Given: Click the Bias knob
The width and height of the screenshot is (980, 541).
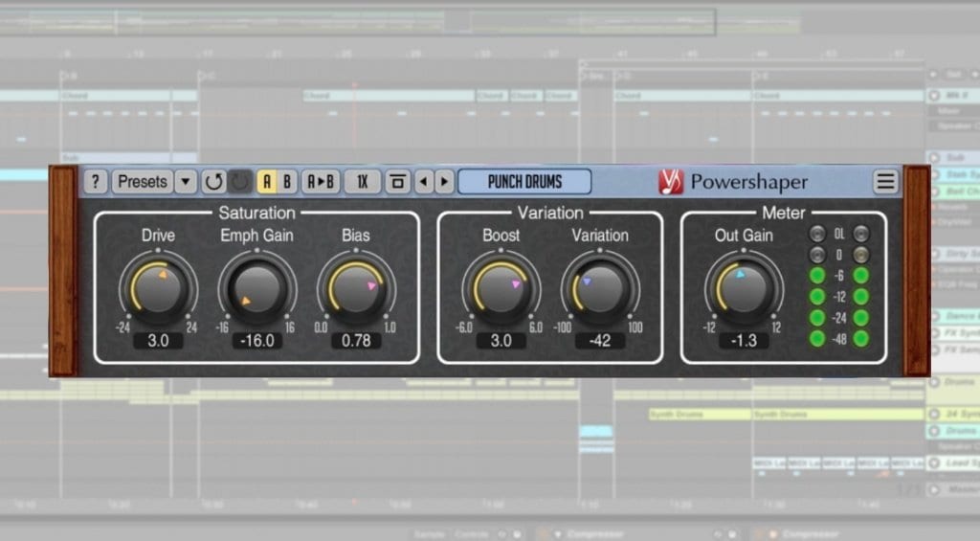Looking at the screenshot, I should [x=356, y=289].
